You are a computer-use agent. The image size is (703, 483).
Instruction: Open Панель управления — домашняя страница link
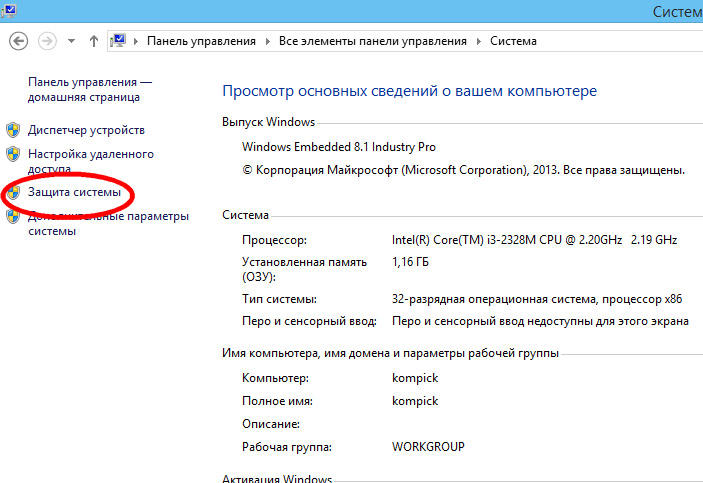pos(90,90)
